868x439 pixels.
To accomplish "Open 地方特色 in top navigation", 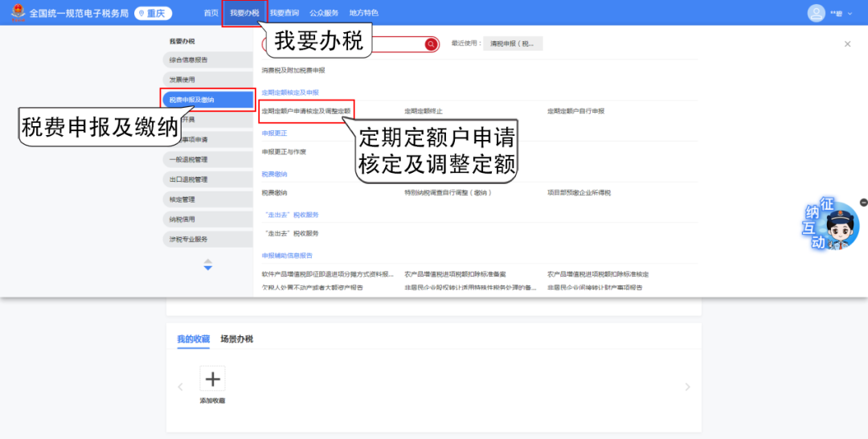I will (x=364, y=13).
